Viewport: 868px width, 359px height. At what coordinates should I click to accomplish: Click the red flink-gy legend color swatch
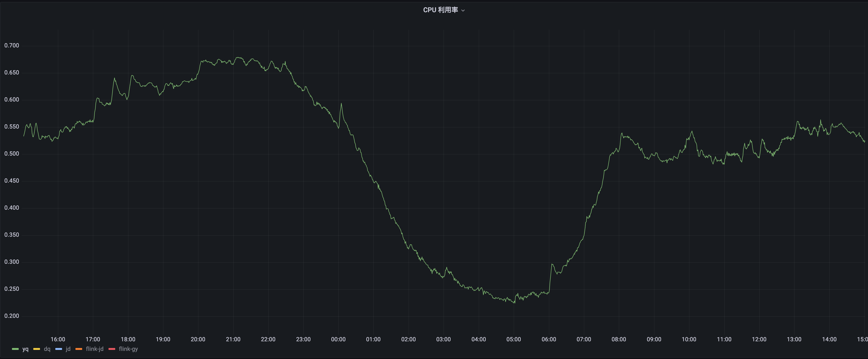click(x=112, y=349)
